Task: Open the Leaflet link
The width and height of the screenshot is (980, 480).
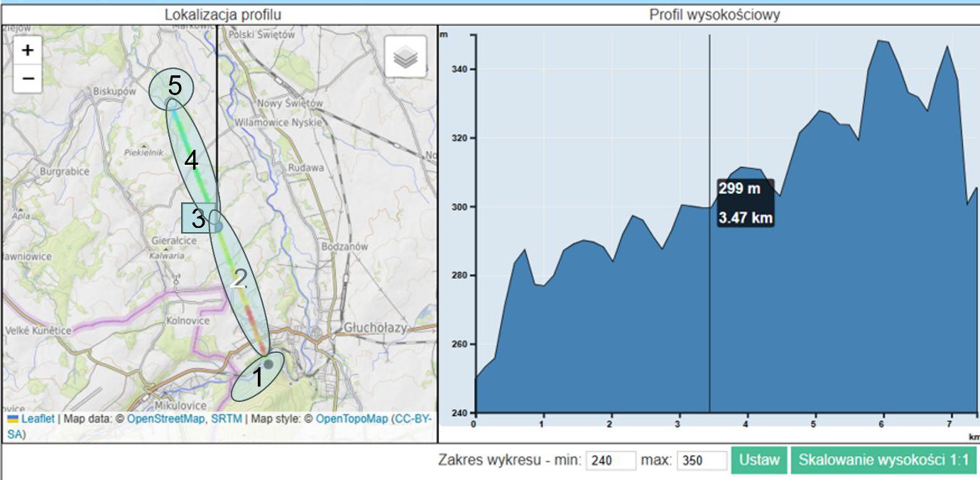Action: click(37, 419)
